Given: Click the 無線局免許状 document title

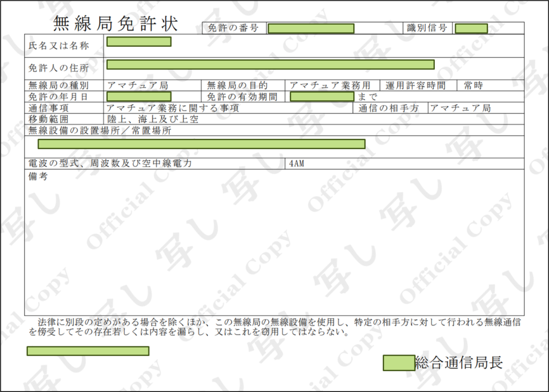Looking at the screenshot, I should point(115,24).
